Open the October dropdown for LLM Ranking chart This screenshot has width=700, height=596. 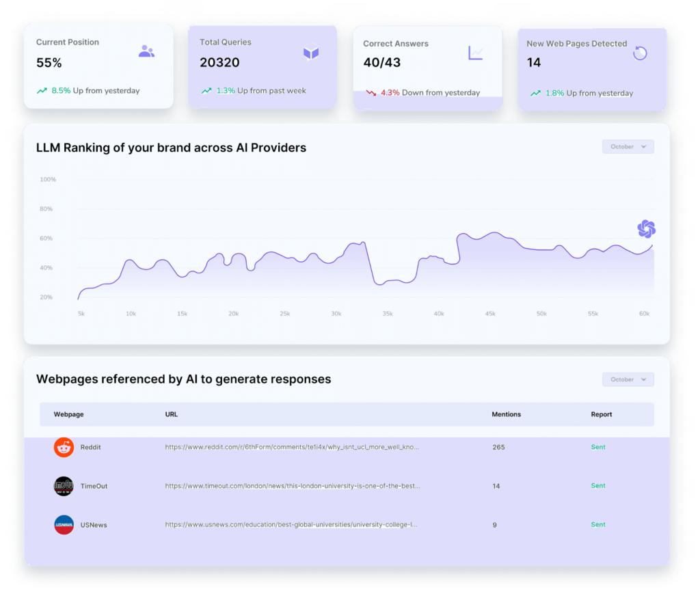pos(628,147)
